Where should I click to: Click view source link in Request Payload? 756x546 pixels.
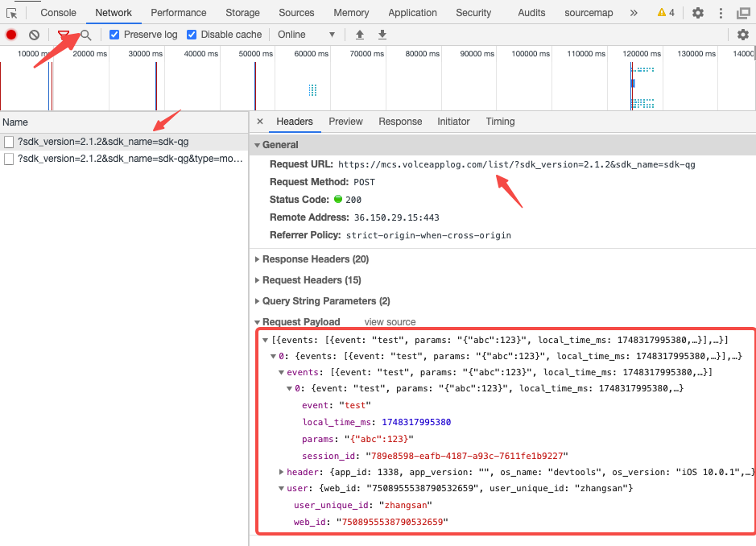[x=390, y=322]
